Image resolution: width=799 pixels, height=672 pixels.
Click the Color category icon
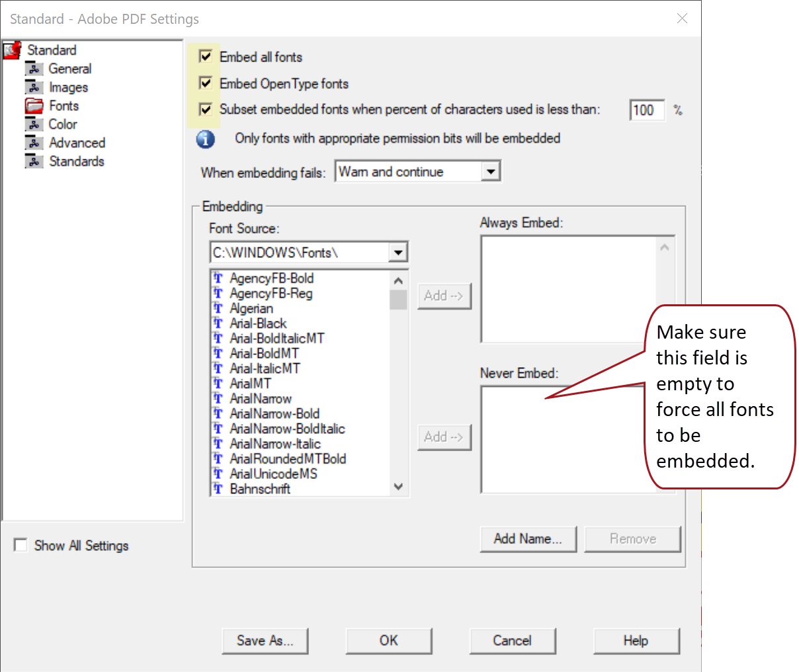(34, 124)
